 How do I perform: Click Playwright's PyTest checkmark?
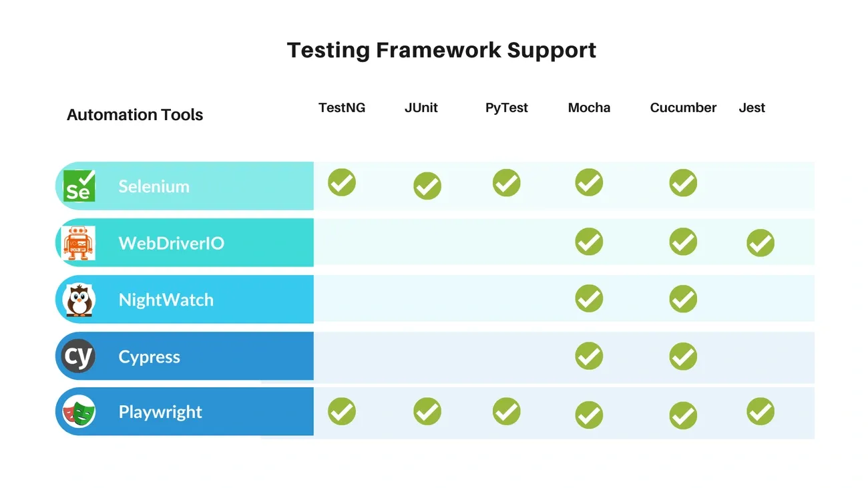(507, 411)
